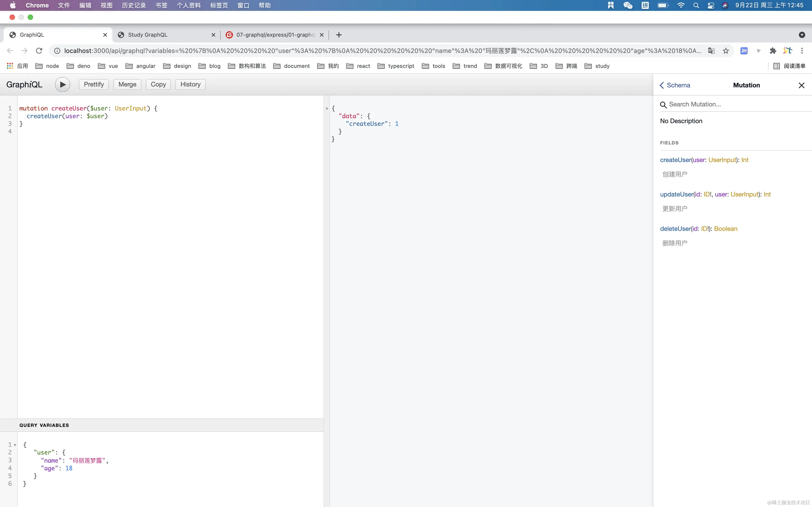The height and width of the screenshot is (507, 812).
Task: Open the History panel
Action: pos(190,84)
